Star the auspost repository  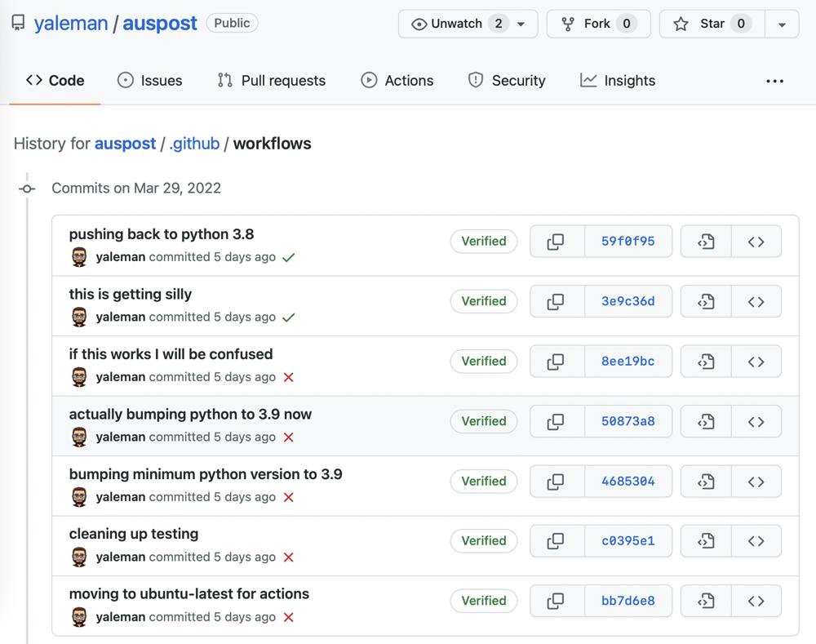pyautogui.click(x=711, y=24)
